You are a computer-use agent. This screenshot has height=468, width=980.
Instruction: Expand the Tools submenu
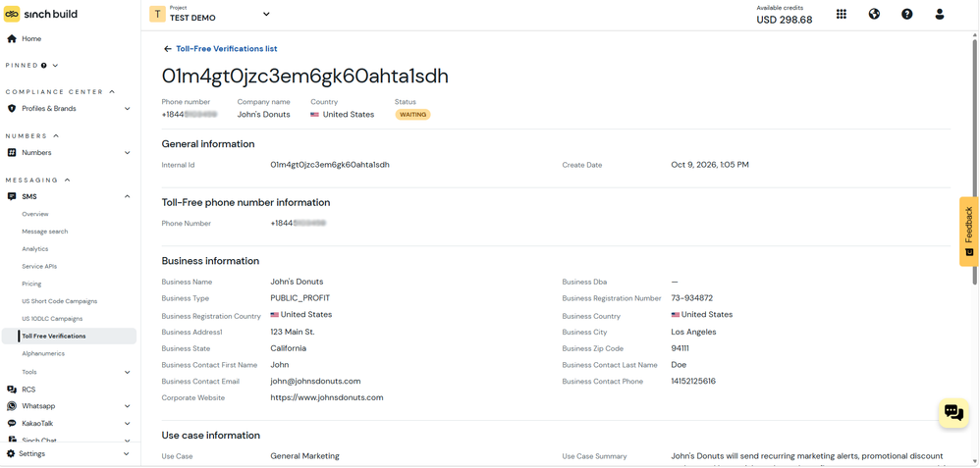point(127,373)
